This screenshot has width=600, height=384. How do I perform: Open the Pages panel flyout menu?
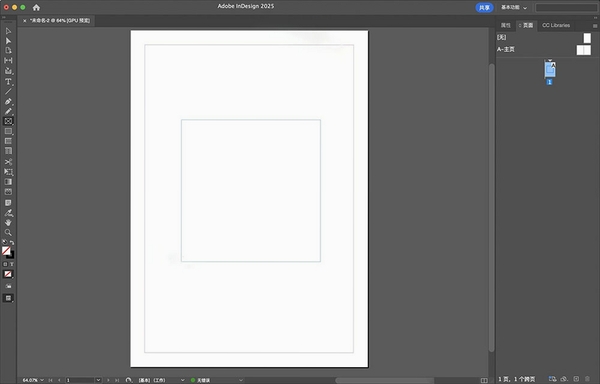[x=595, y=26]
